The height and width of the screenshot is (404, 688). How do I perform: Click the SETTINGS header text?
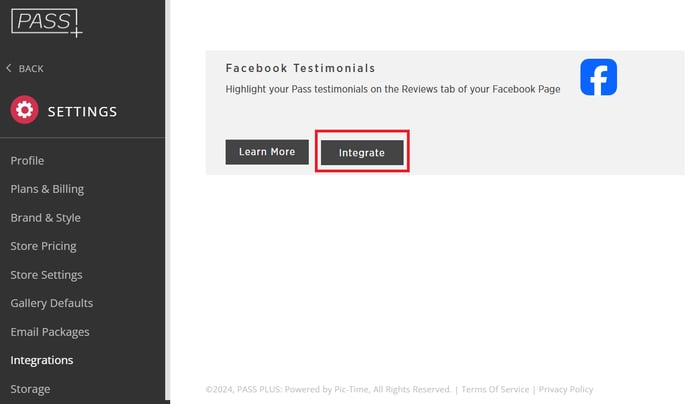[82, 111]
